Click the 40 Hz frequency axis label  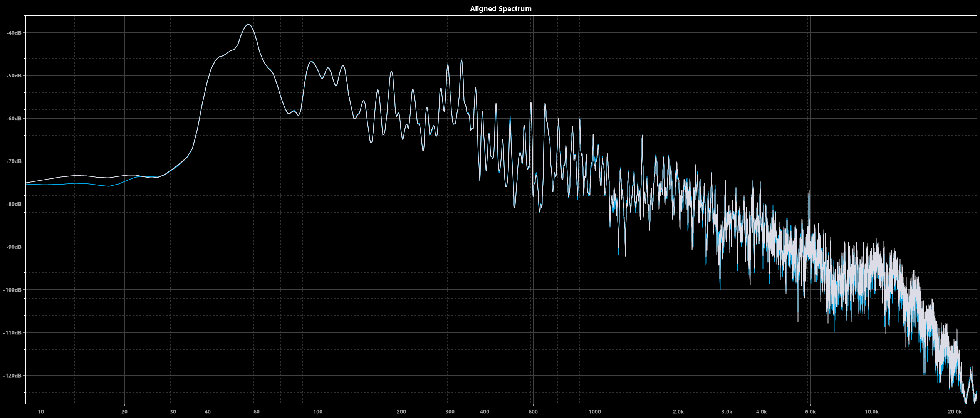point(208,411)
